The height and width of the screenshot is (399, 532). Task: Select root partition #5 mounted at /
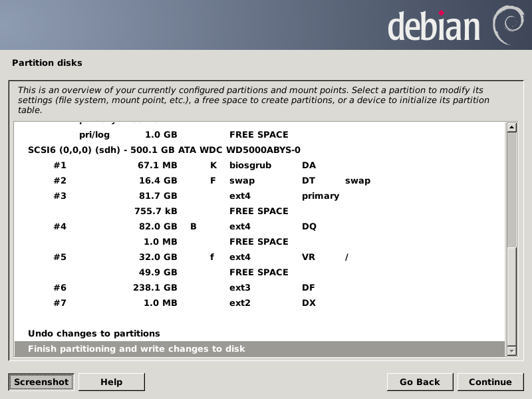click(199, 257)
